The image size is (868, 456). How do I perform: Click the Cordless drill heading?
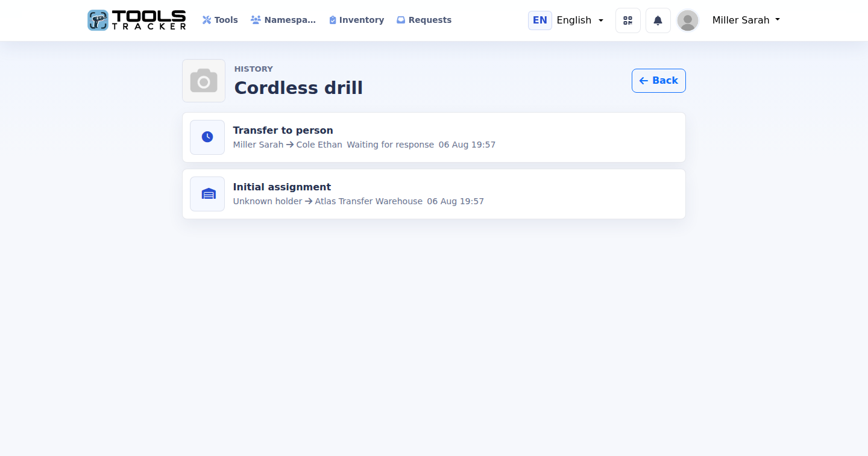tap(298, 88)
